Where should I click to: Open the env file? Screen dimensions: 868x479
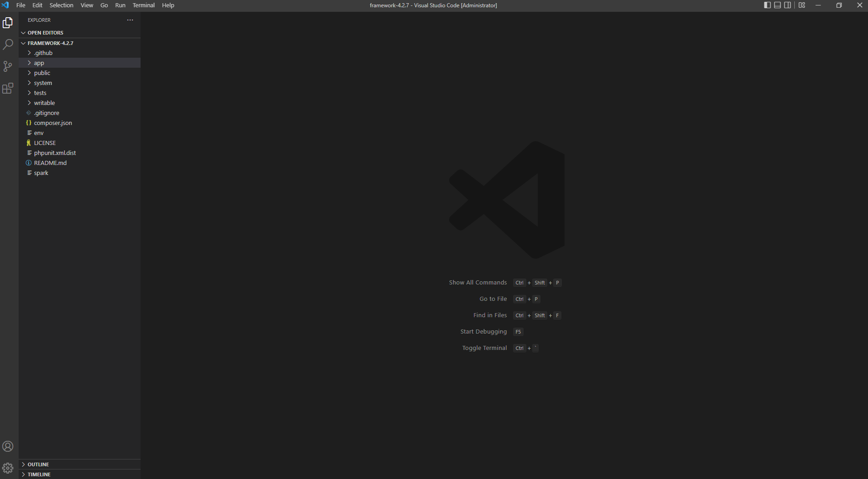80,133
